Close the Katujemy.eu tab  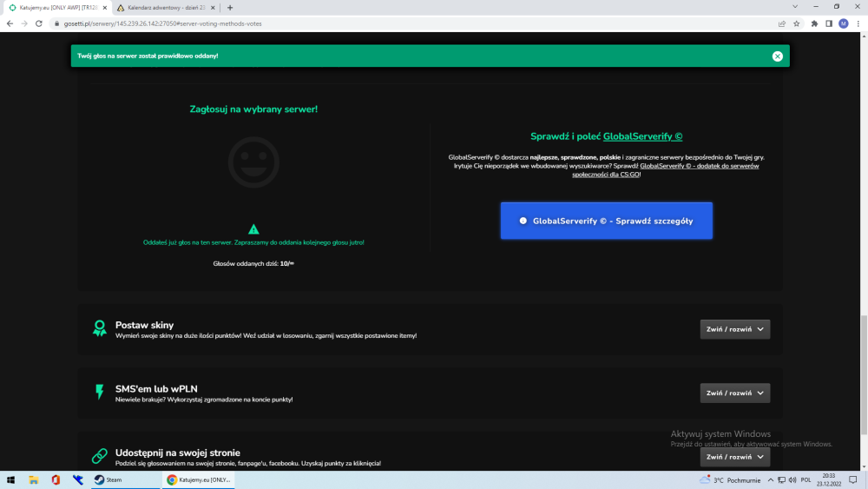tap(105, 8)
